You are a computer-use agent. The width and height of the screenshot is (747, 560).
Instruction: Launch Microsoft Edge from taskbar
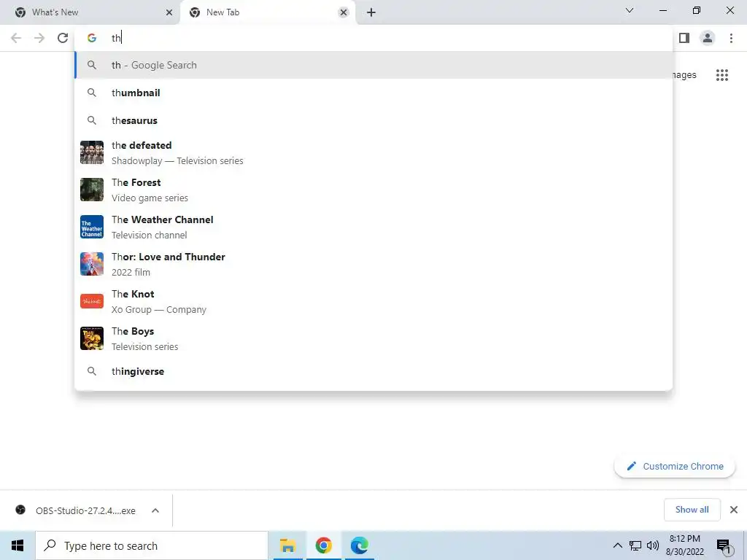click(359, 545)
